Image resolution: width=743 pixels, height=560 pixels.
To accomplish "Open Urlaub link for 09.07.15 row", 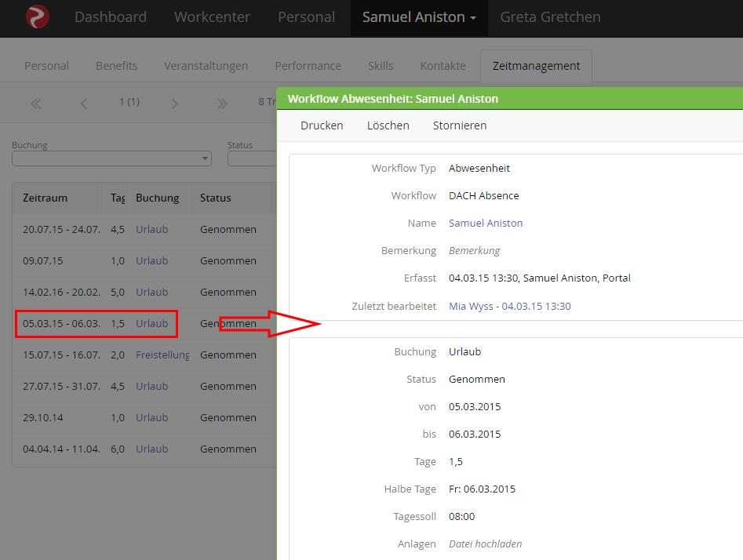I will click(151, 260).
